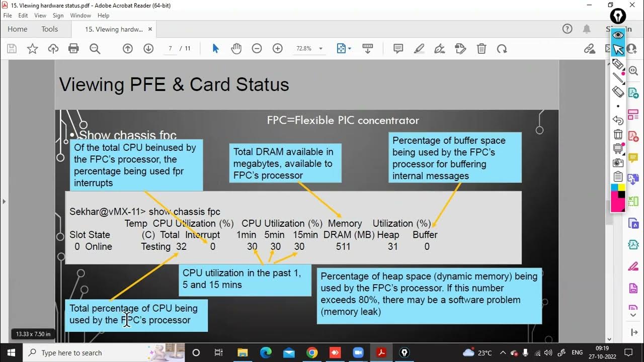
Task: Open the Zoom app from taskbar
Action: 358,352
